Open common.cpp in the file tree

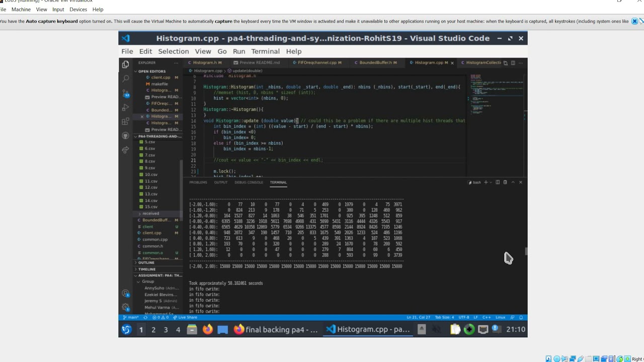[155, 240]
